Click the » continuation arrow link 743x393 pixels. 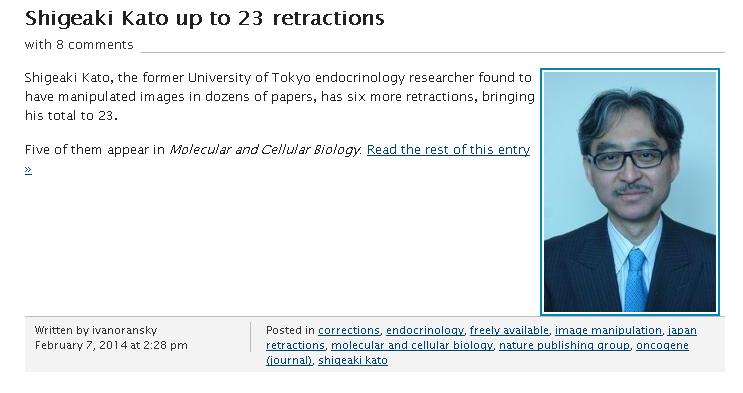pos(28,169)
